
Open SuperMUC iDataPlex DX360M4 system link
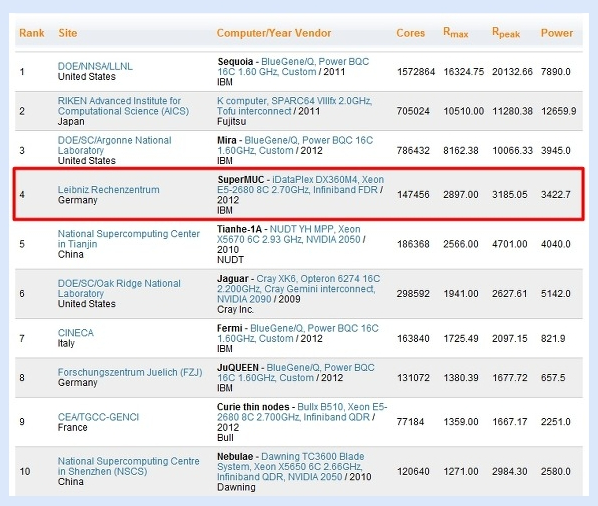coord(301,185)
